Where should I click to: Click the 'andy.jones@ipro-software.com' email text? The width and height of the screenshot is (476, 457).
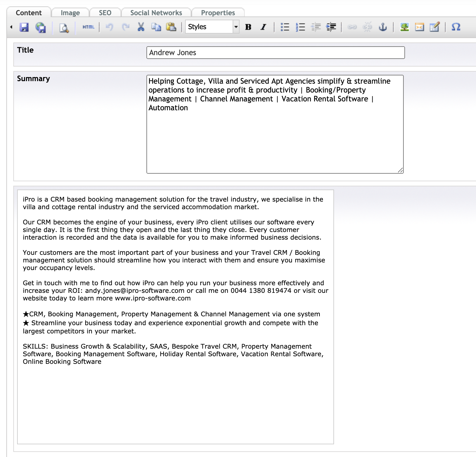pyautogui.click(x=135, y=291)
